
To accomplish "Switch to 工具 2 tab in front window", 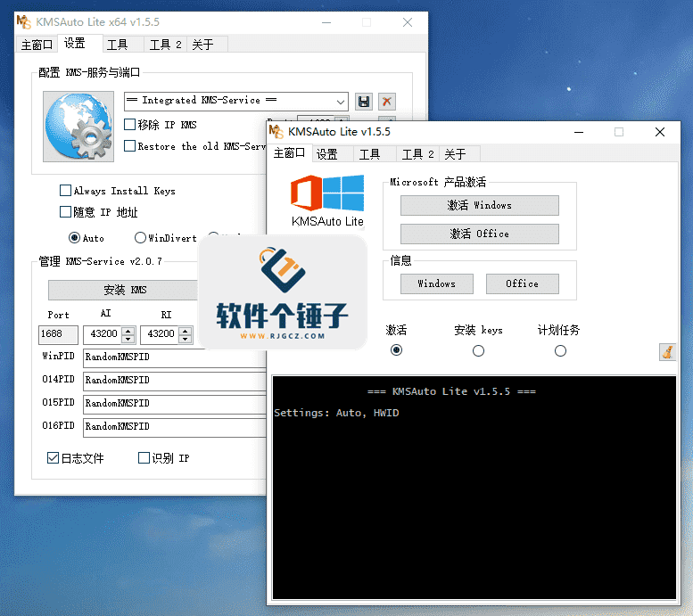I will point(417,154).
